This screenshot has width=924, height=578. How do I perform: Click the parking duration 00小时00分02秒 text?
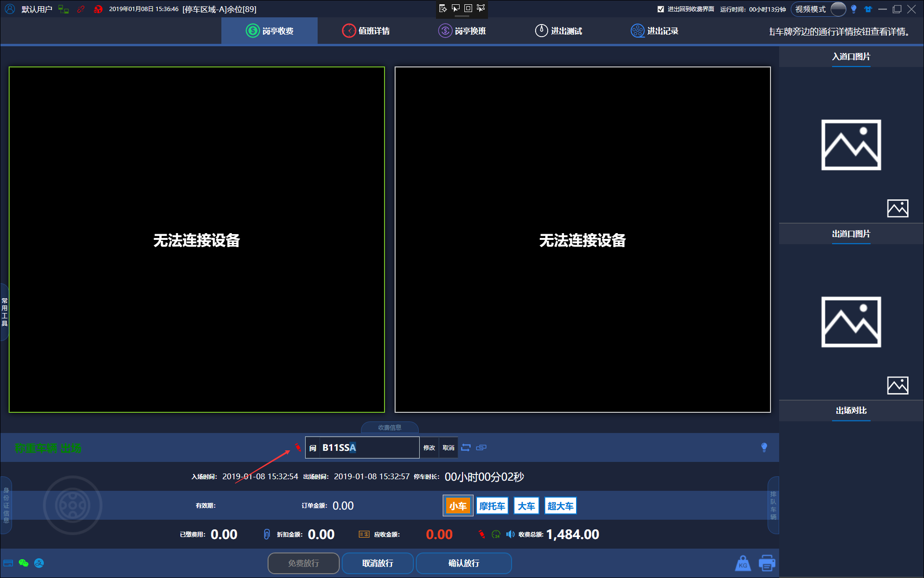coord(484,477)
